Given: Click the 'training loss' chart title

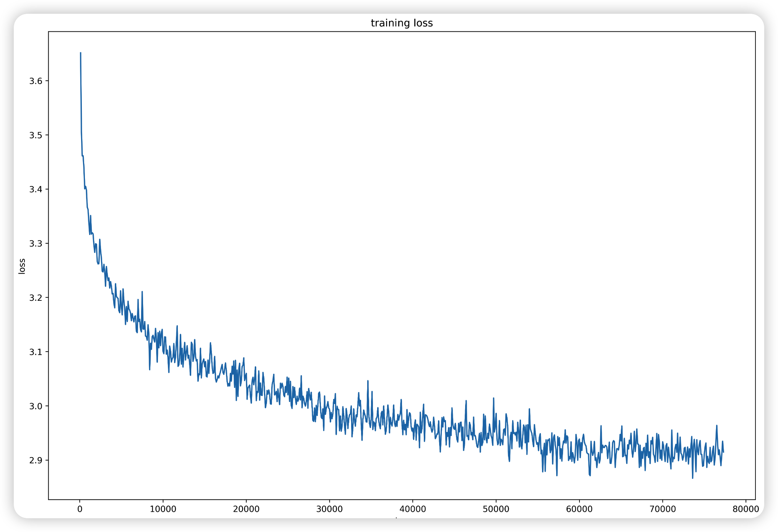Looking at the screenshot, I should pos(402,23).
